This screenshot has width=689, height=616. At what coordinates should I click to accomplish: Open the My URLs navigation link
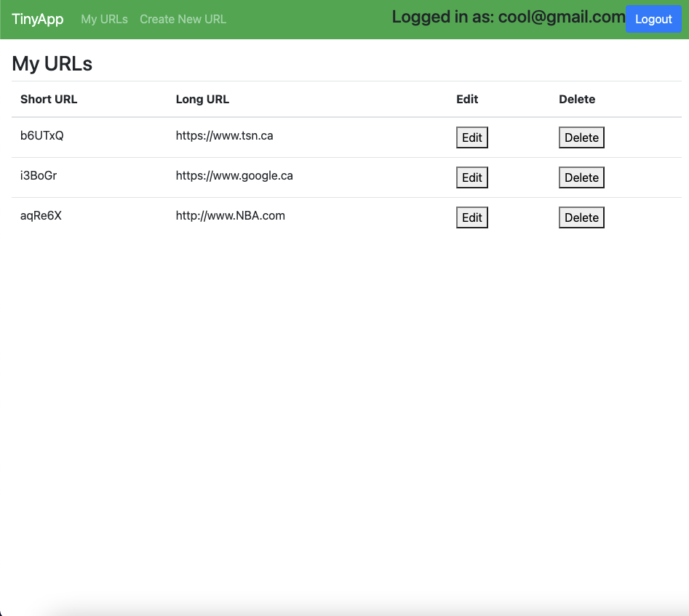(104, 20)
